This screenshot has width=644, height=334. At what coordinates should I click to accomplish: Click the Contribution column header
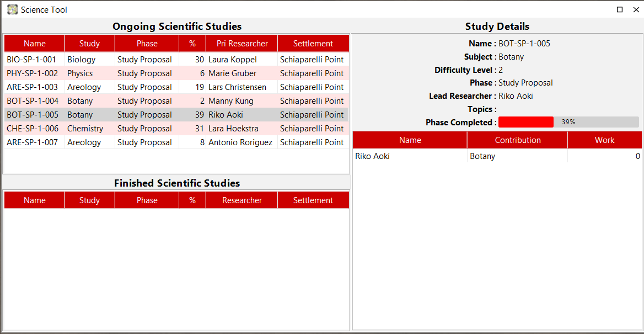pos(518,140)
